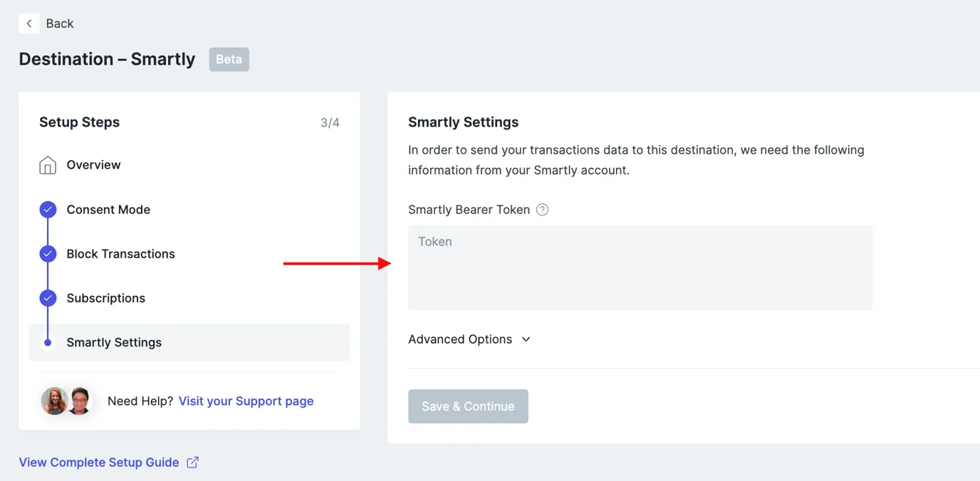The height and width of the screenshot is (481, 980).
Task: Click the Destination – Smartly title
Action: (107, 59)
